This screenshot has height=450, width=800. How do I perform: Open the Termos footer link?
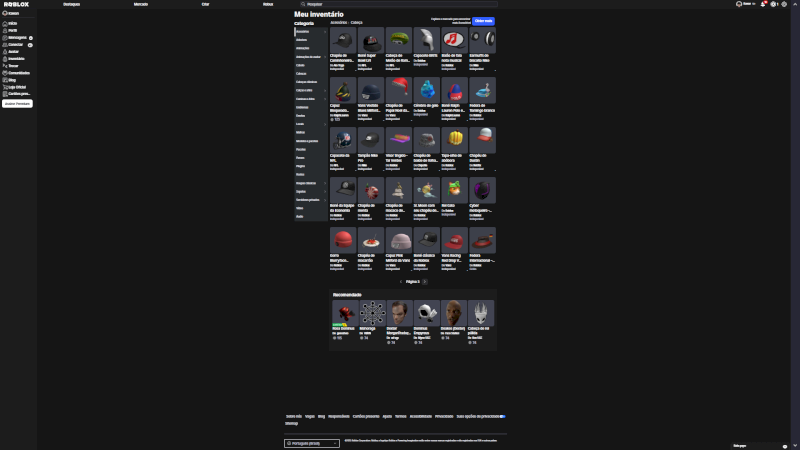(x=401, y=416)
